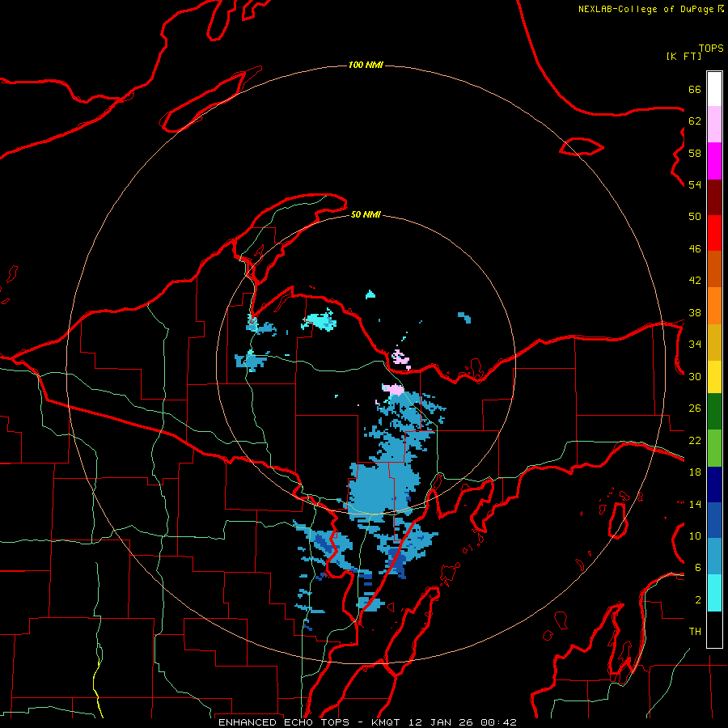Click the light pink band near 62
Viewport: 728px width, 728px height.
(x=714, y=125)
